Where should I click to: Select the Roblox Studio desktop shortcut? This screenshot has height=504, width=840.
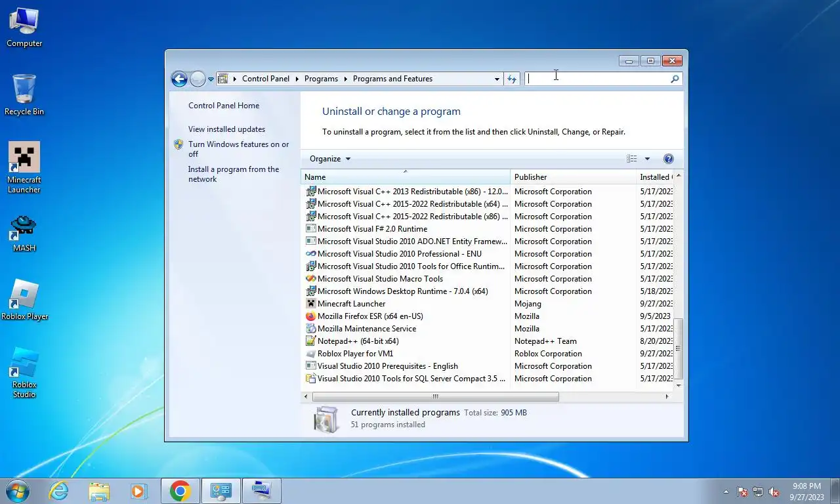pyautogui.click(x=24, y=373)
